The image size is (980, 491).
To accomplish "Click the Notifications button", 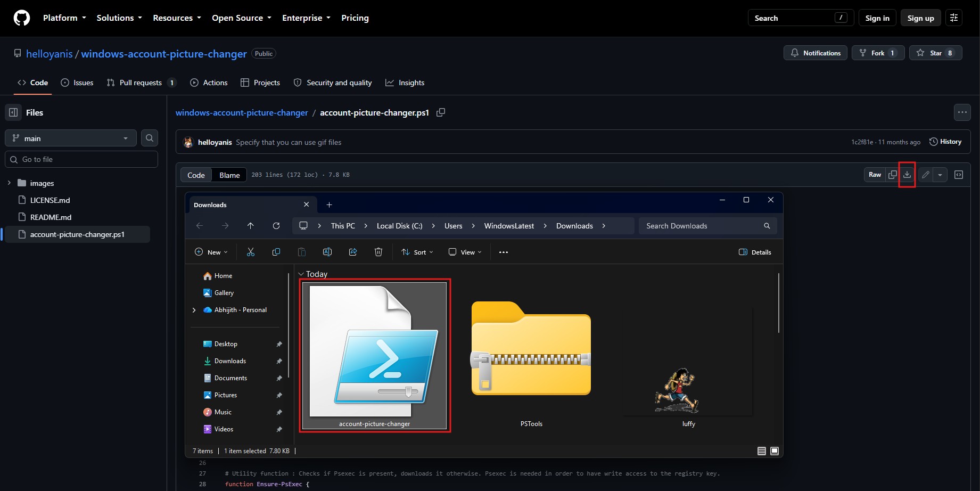I will [815, 53].
